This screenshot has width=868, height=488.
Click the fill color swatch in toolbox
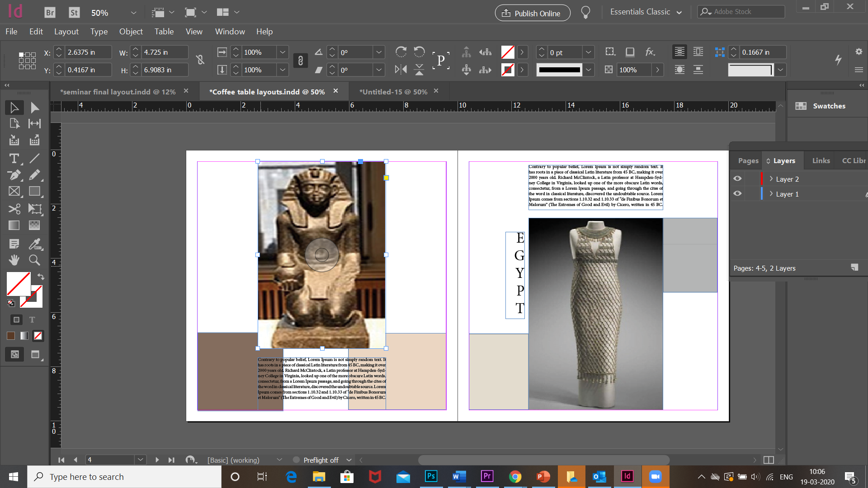coord(18,284)
